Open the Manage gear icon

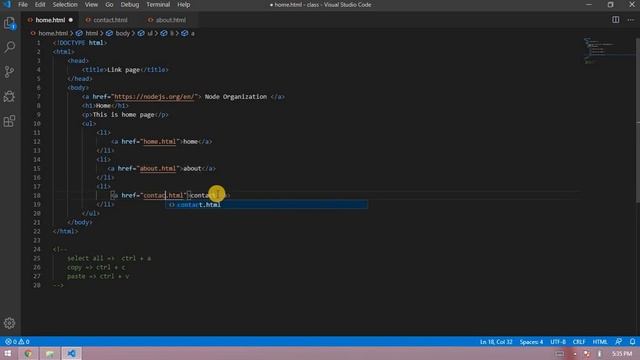pos(9,323)
